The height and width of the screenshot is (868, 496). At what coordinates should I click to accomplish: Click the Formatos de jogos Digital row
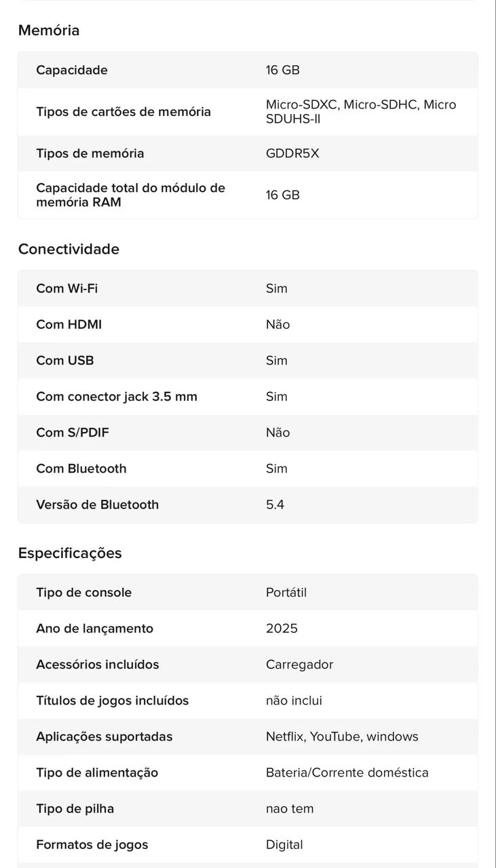[x=248, y=844]
